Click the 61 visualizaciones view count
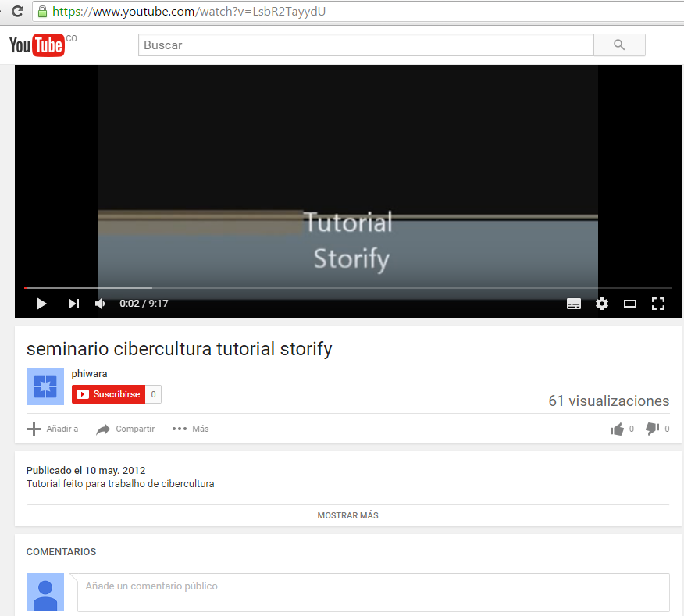Viewport: 684px width, 616px height. coord(609,401)
